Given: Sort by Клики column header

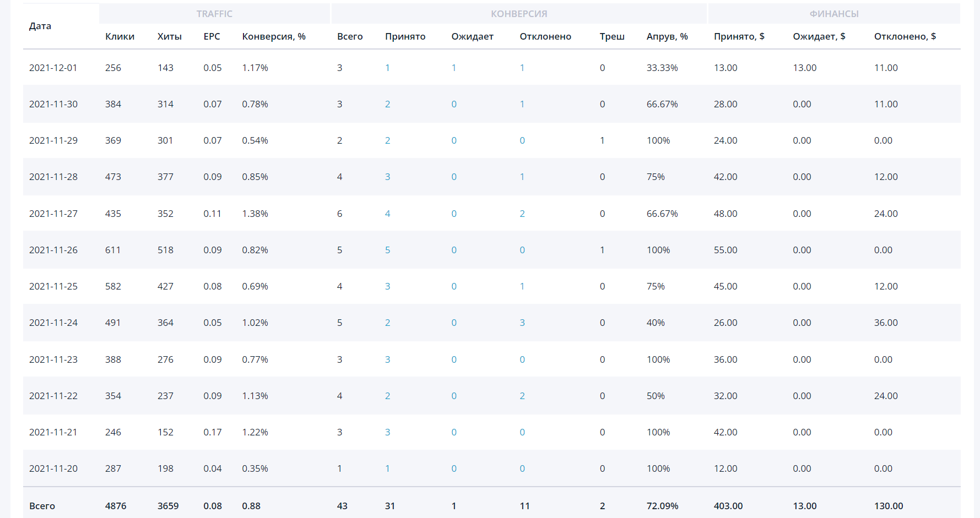Looking at the screenshot, I should tap(120, 36).
